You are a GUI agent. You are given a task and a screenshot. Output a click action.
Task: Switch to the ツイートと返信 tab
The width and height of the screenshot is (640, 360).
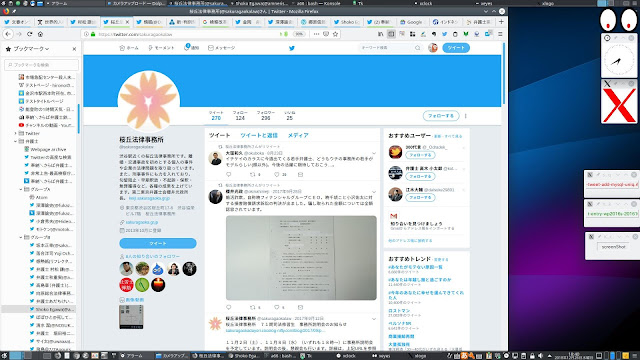click(x=259, y=135)
